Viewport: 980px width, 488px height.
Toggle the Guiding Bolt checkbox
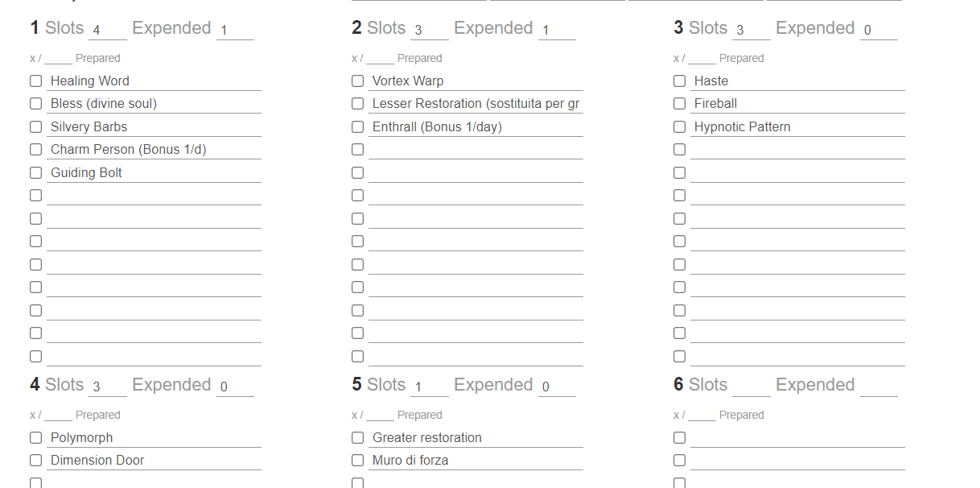coord(35,172)
